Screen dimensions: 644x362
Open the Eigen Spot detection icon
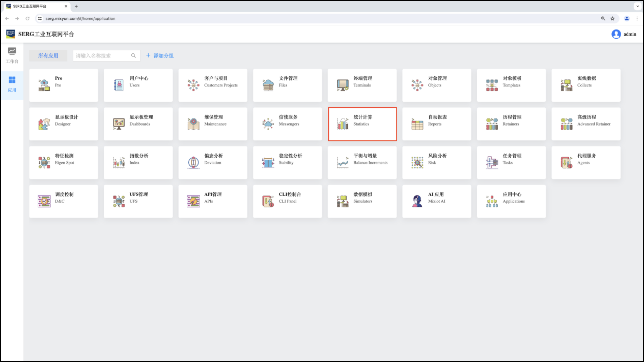click(x=44, y=162)
